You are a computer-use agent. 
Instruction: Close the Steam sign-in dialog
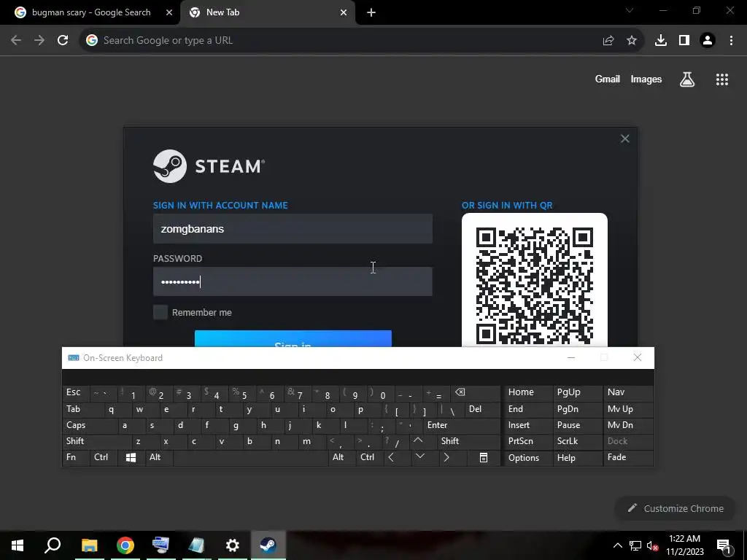tap(625, 139)
